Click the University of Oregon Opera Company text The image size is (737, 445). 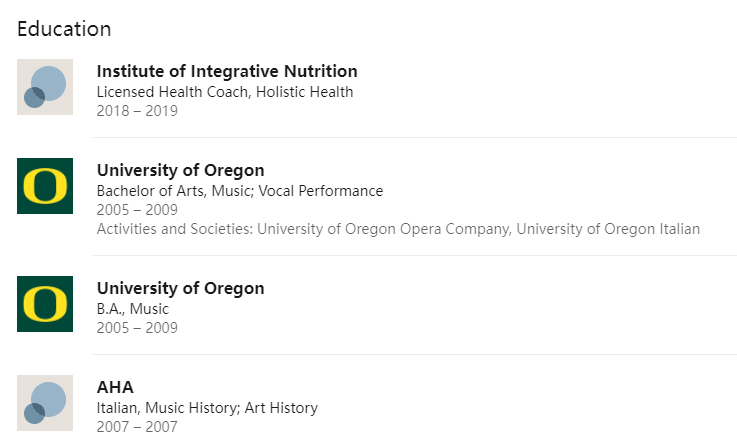click(384, 229)
